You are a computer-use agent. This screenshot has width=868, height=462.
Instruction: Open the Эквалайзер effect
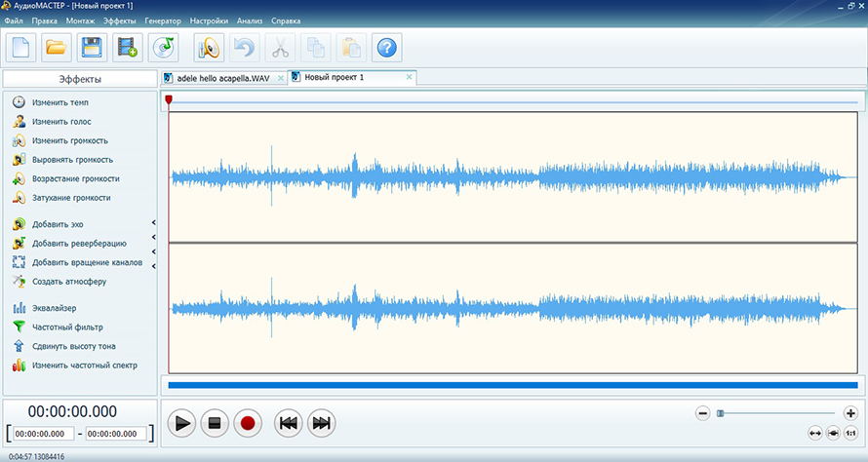54,308
